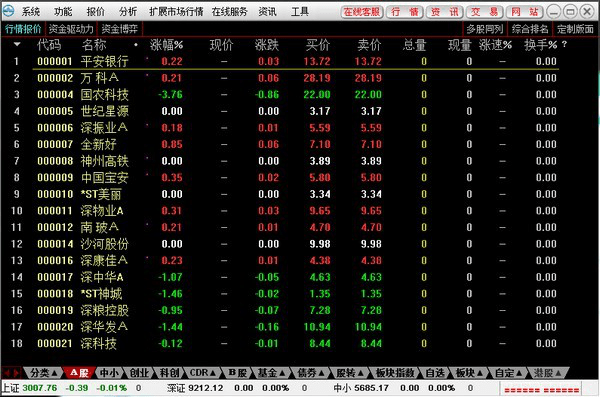The height and width of the screenshot is (397, 600).
Task: Select the 创业 market tab
Action: [x=139, y=372]
